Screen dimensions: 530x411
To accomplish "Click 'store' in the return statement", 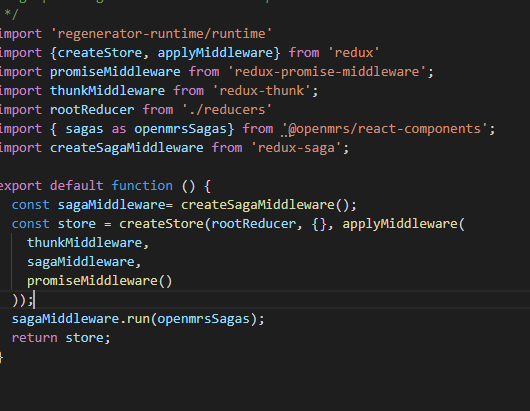I will [85, 338].
